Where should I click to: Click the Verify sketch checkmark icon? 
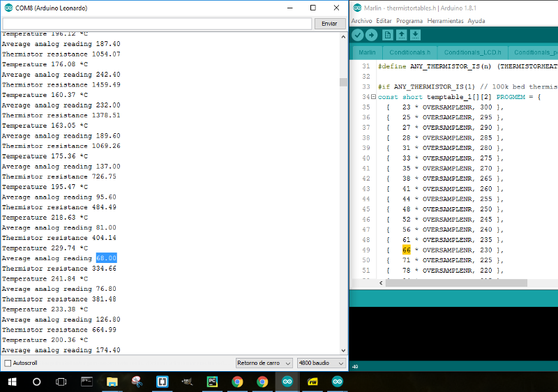358,35
